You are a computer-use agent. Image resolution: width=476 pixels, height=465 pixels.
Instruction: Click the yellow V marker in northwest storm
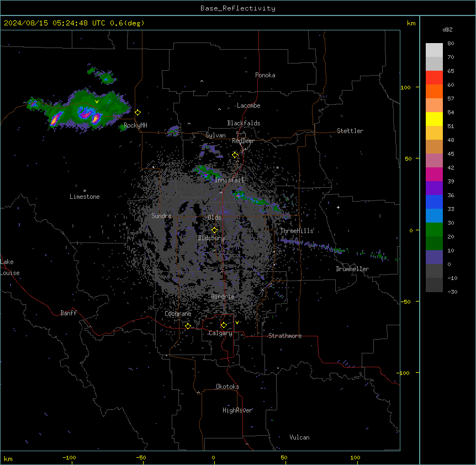(97, 102)
